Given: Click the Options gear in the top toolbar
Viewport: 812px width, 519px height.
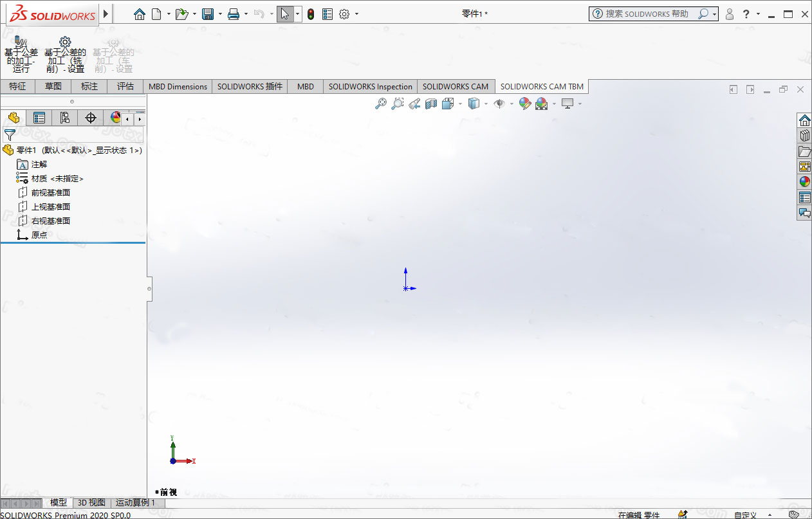Looking at the screenshot, I should pos(345,14).
